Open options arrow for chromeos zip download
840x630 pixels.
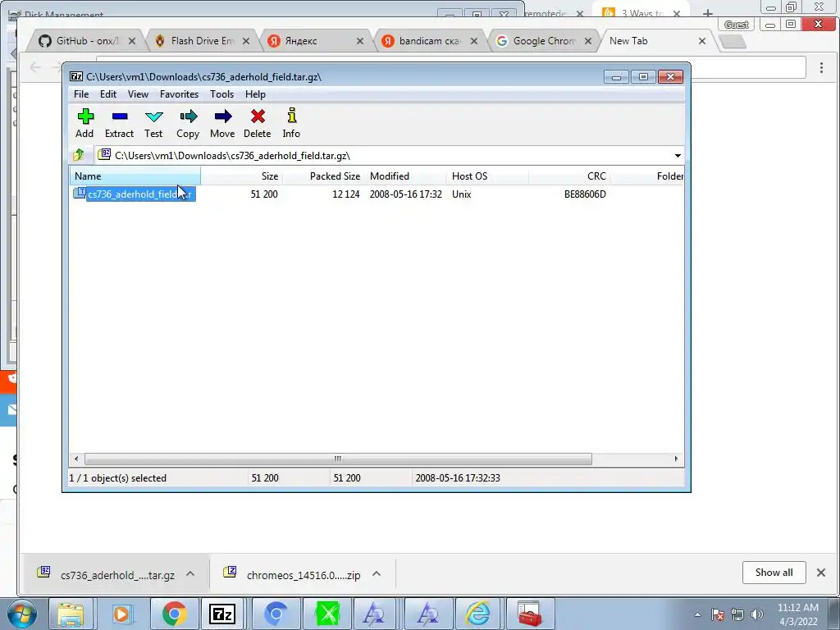(377, 573)
